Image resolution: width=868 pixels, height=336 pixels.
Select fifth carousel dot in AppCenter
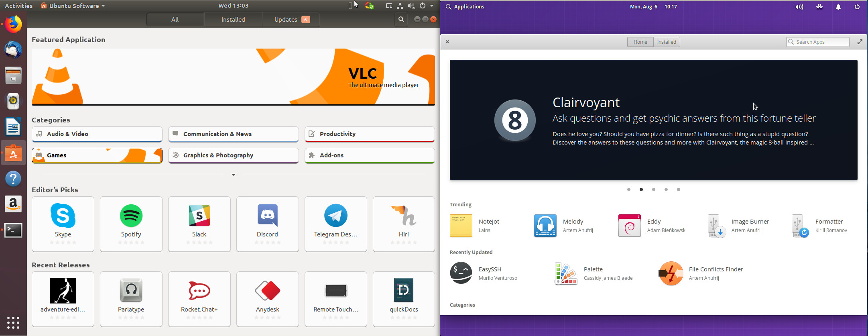coord(679,189)
